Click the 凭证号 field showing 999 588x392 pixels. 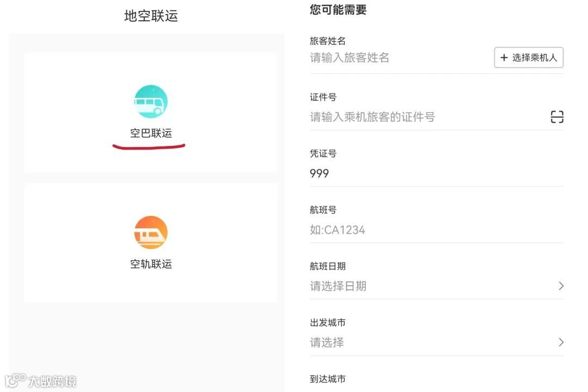click(437, 173)
